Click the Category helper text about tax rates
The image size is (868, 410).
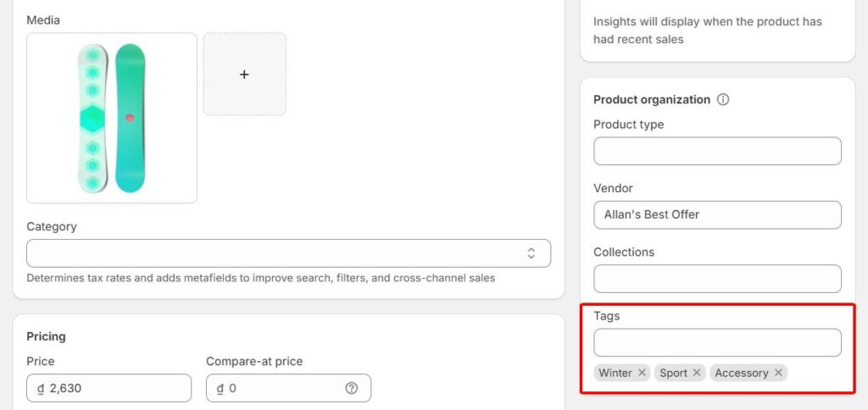point(260,278)
